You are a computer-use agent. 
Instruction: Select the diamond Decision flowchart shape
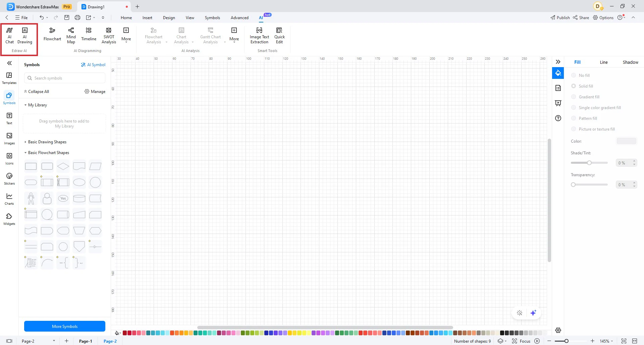tap(63, 166)
